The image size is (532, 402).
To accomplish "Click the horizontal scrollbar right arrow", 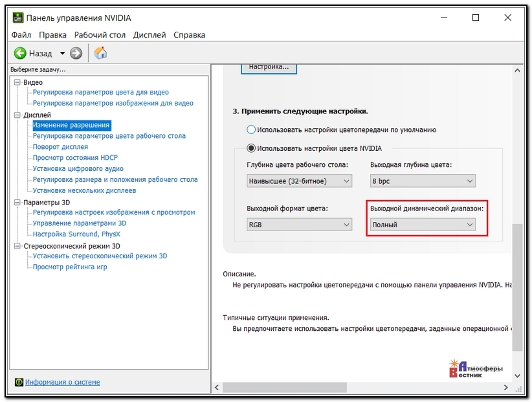I will pos(506,387).
